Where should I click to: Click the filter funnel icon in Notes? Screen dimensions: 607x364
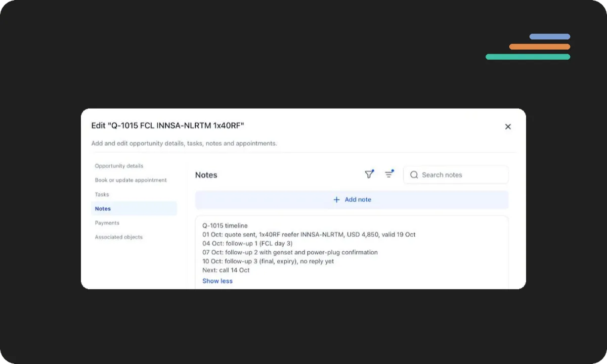point(369,174)
